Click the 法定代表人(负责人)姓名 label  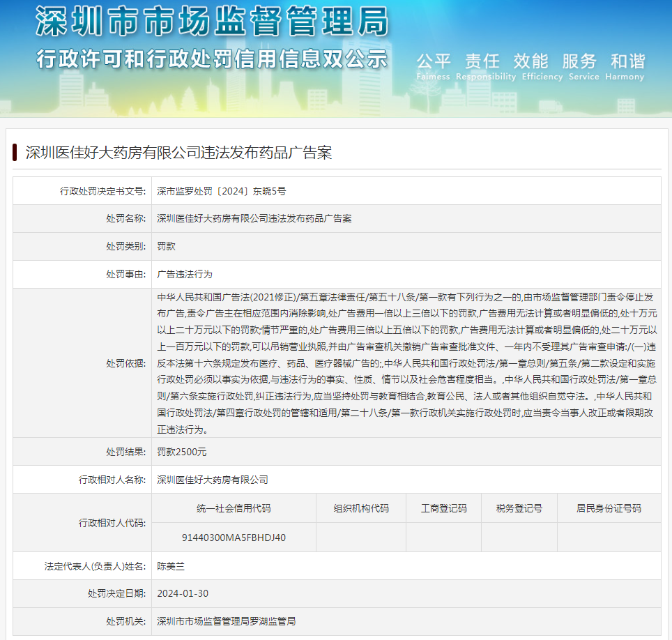coord(95,566)
